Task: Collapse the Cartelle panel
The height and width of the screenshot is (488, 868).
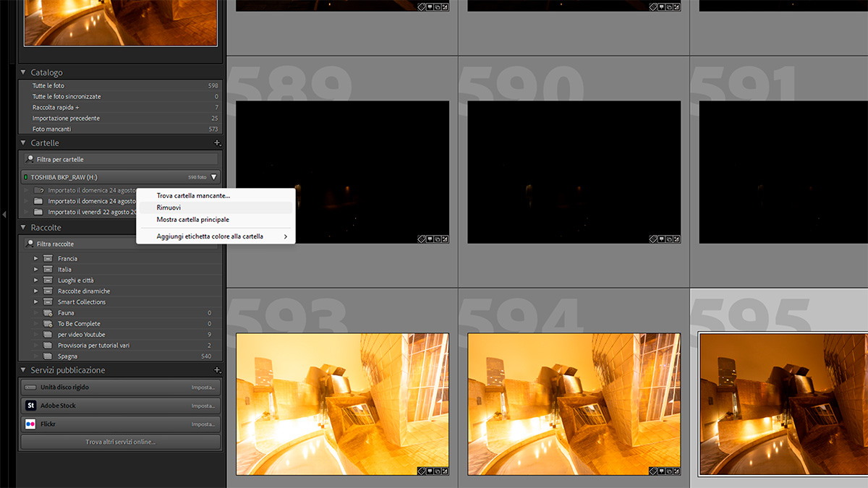Action: coord(23,143)
